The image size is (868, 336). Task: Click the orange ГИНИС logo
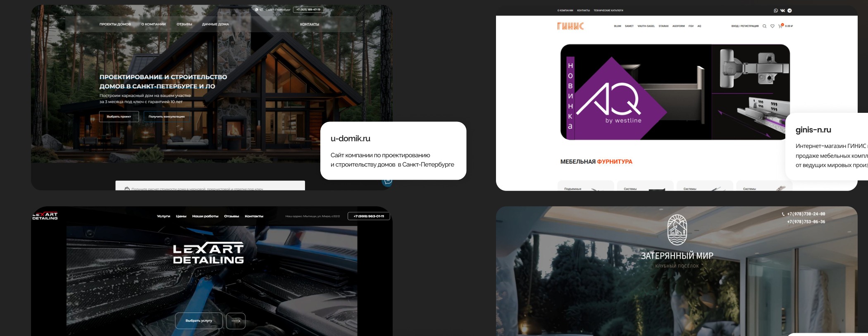click(x=570, y=26)
